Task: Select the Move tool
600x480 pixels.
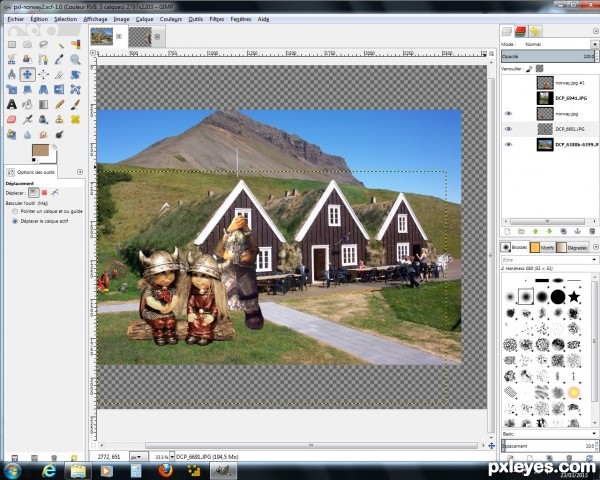Action: pyautogui.click(x=28, y=74)
